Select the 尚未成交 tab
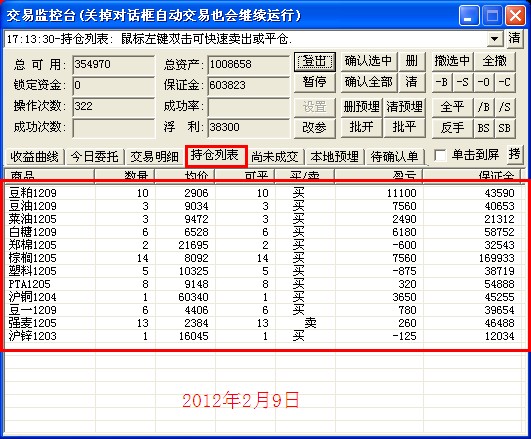The width and height of the screenshot is (531, 439). [x=275, y=157]
